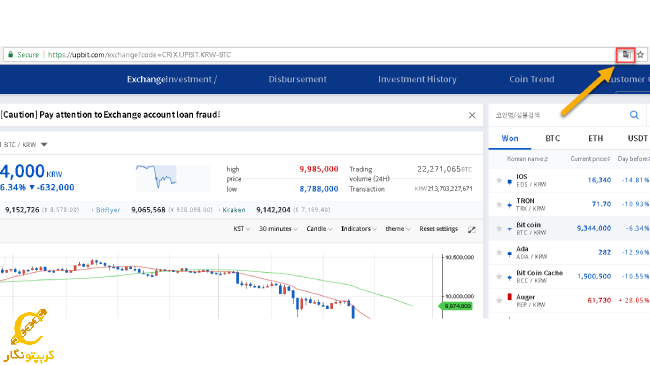Sort by Current price column header

click(x=590, y=159)
